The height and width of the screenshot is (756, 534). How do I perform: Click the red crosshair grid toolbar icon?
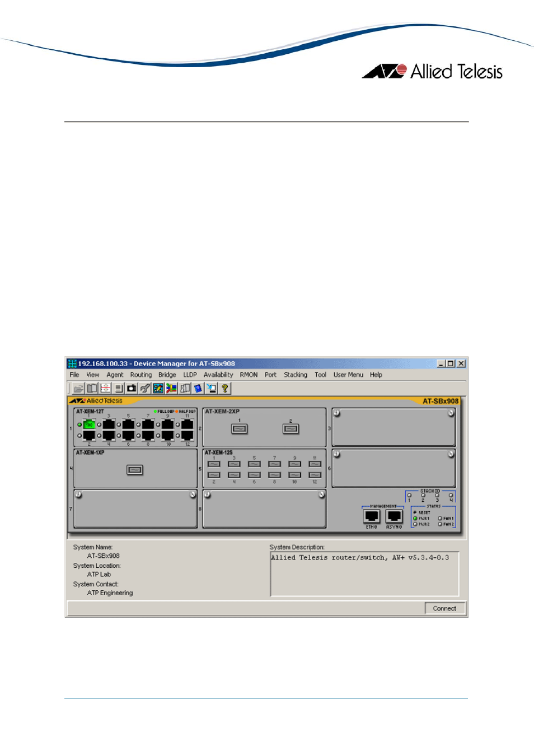105,388
